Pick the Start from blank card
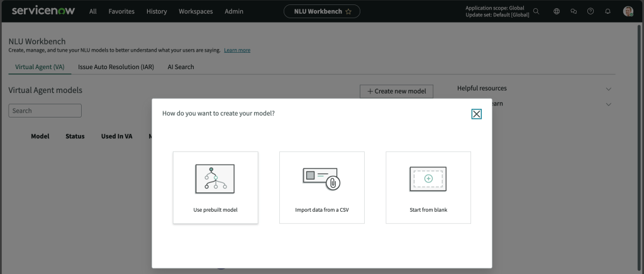This screenshot has width=644, height=274. 428,187
